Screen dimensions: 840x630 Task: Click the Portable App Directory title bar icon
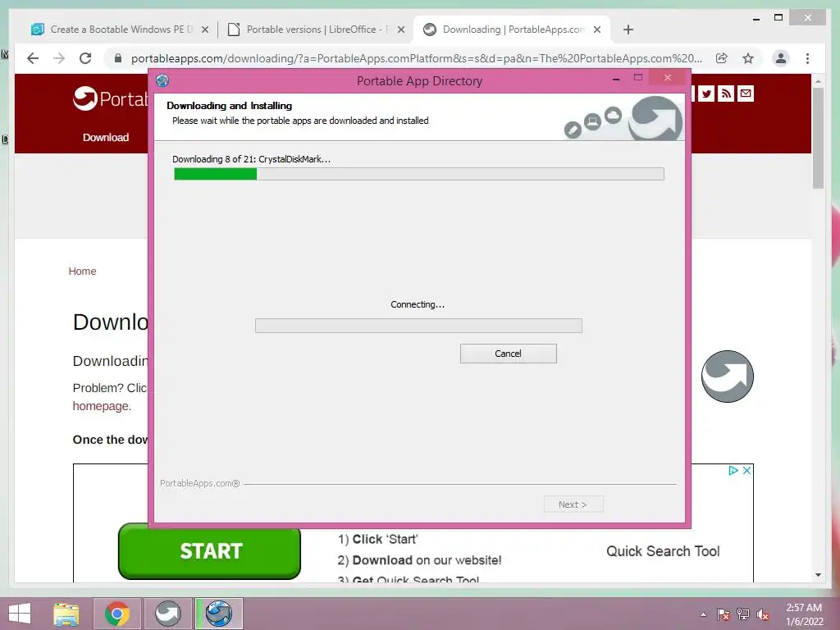(162, 81)
